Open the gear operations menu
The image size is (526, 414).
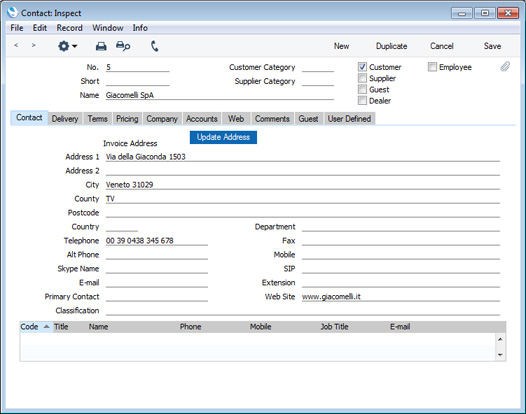tap(67, 46)
